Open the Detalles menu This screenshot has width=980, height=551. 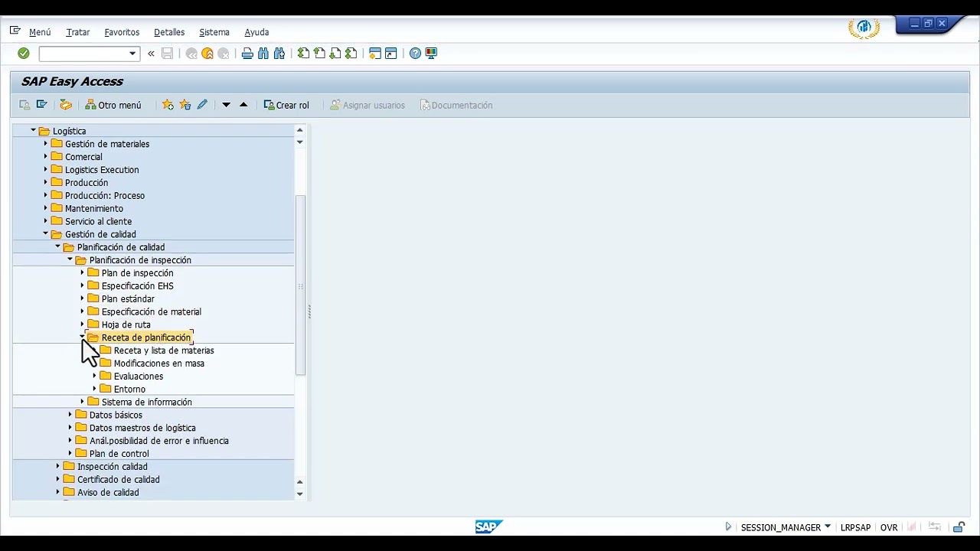point(169,32)
